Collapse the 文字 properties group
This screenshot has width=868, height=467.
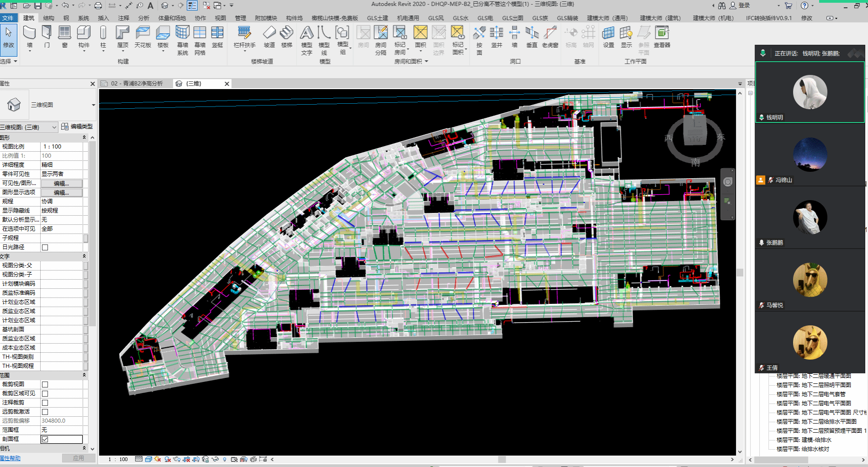pos(84,256)
